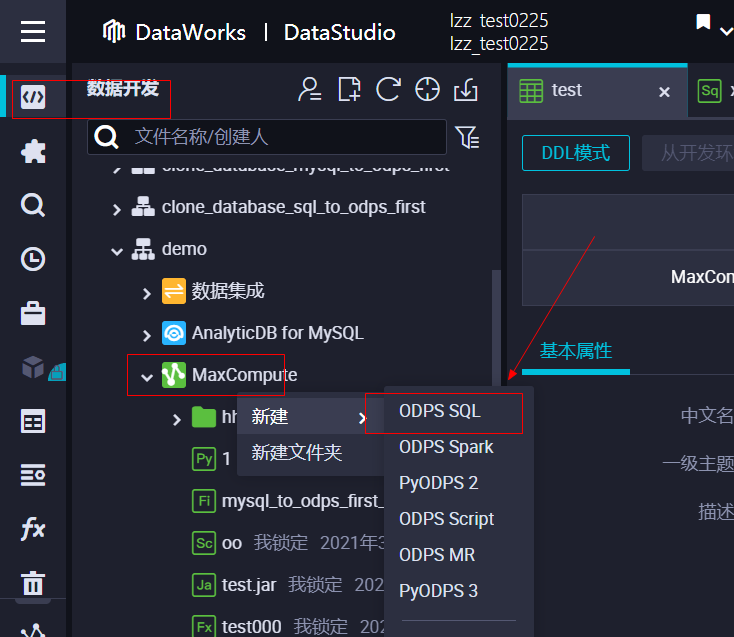Click the new file icon with plus
Image resolution: width=734 pixels, height=637 pixels.
pos(349,89)
